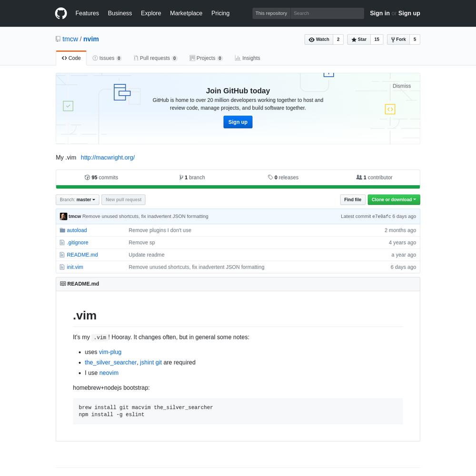The width and height of the screenshot is (476, 476).
Task: Click the file icon for .gitignore
Action: click(62, 243)
